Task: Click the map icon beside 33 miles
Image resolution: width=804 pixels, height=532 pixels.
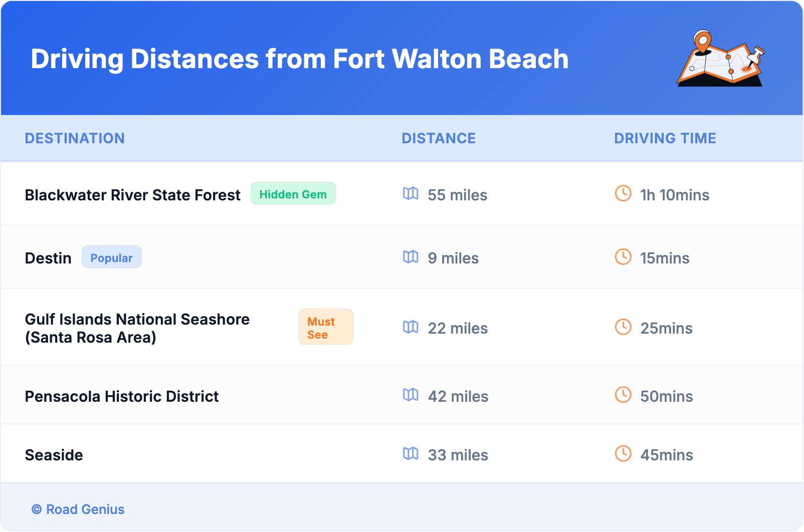Action: pyautogui.click(x=411, y=454)
